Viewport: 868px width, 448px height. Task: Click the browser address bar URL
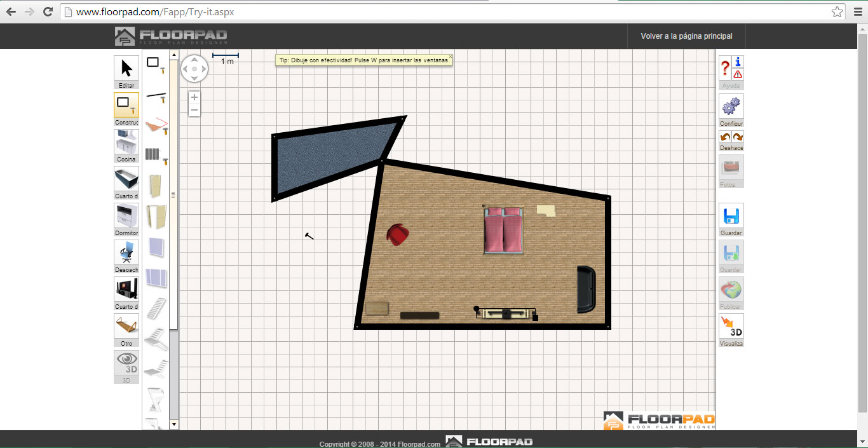[155, 12]
